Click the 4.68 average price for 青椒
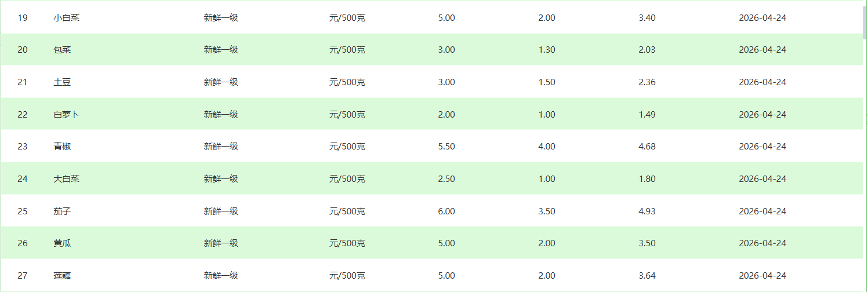 click(x=647, y=147)
